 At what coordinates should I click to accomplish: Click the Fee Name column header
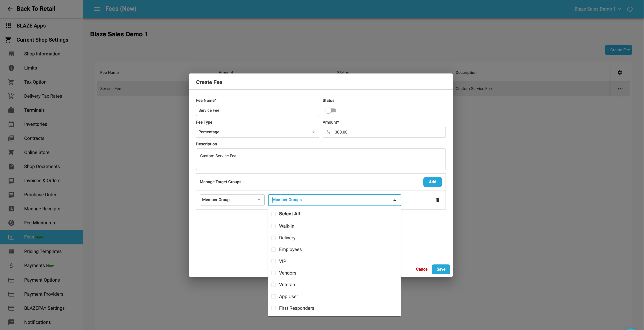[x=109, y=73]
